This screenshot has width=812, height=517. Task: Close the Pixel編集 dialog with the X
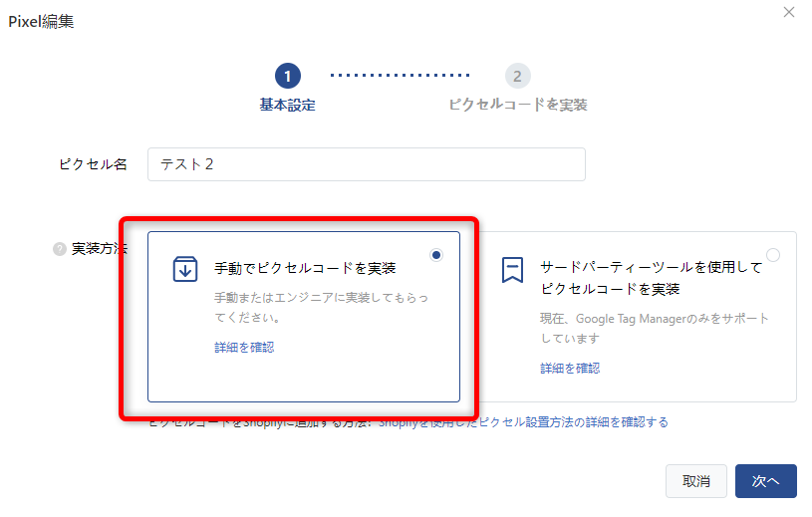coord(789,12)
